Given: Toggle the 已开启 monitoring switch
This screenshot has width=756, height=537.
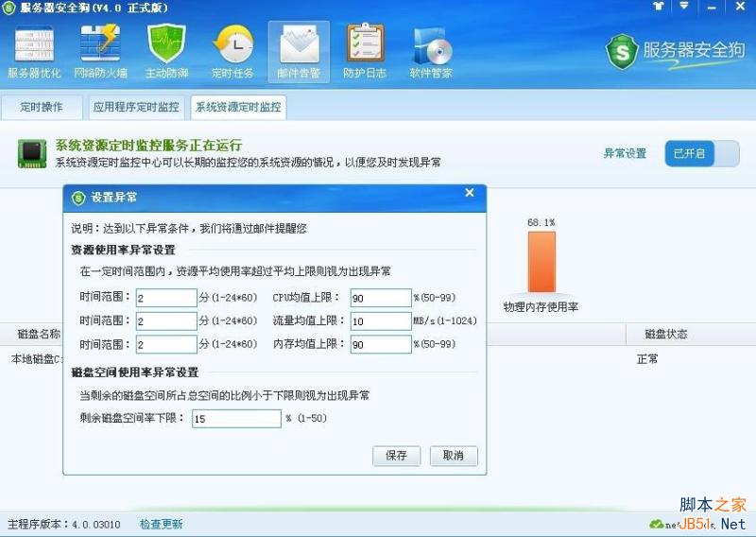Looking at the screenshot, I should 702,153.
